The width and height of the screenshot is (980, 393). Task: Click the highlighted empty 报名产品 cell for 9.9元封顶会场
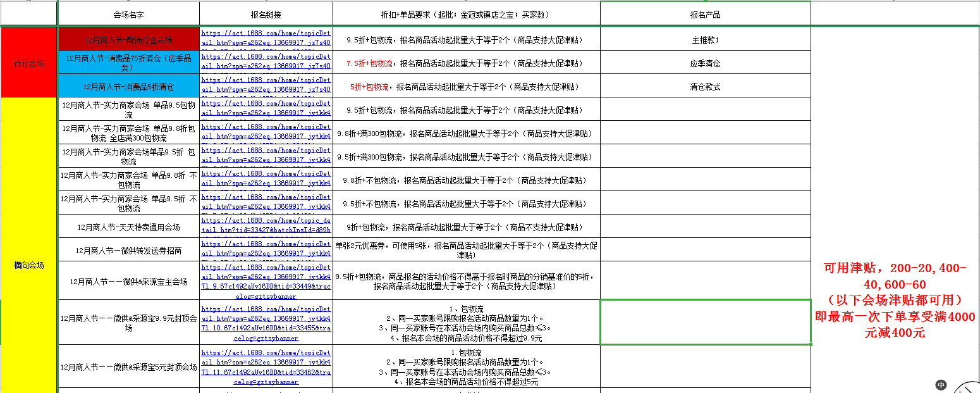tap(705, 322)
